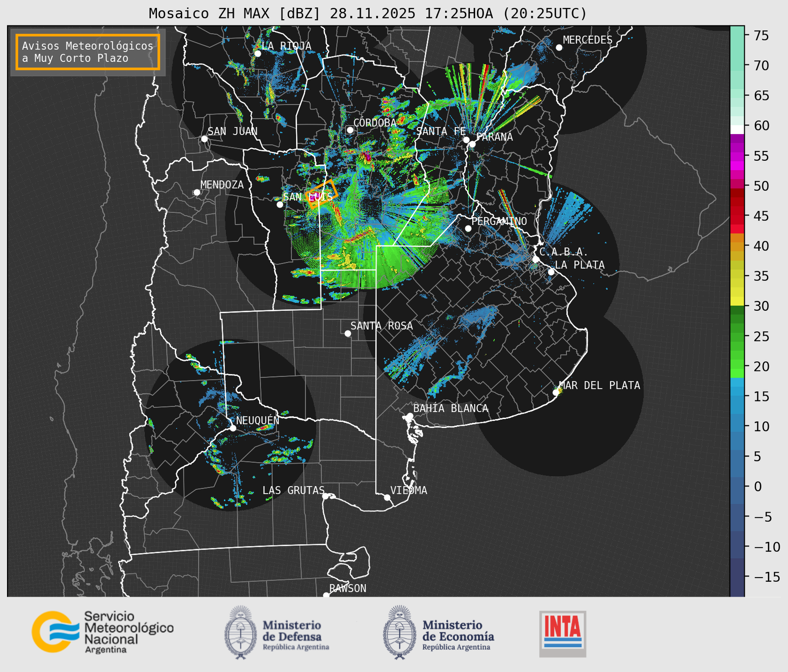Select the Viedma city marker
This screenshot has height=672, width=788.
click(x=387, y=497)
